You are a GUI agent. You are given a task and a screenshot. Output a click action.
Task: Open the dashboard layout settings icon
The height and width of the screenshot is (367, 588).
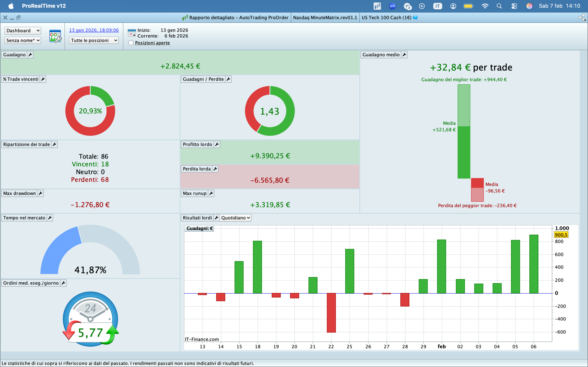pyautogui.click(x=55, y=36)
